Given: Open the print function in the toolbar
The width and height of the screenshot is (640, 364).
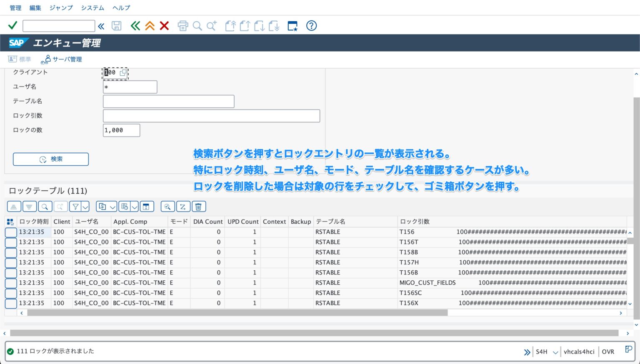Looking at the screenshot, I should coord(182,25).
